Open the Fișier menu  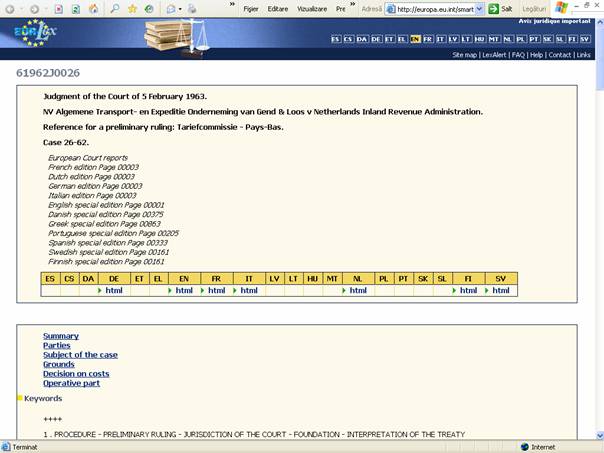point(251,9)
